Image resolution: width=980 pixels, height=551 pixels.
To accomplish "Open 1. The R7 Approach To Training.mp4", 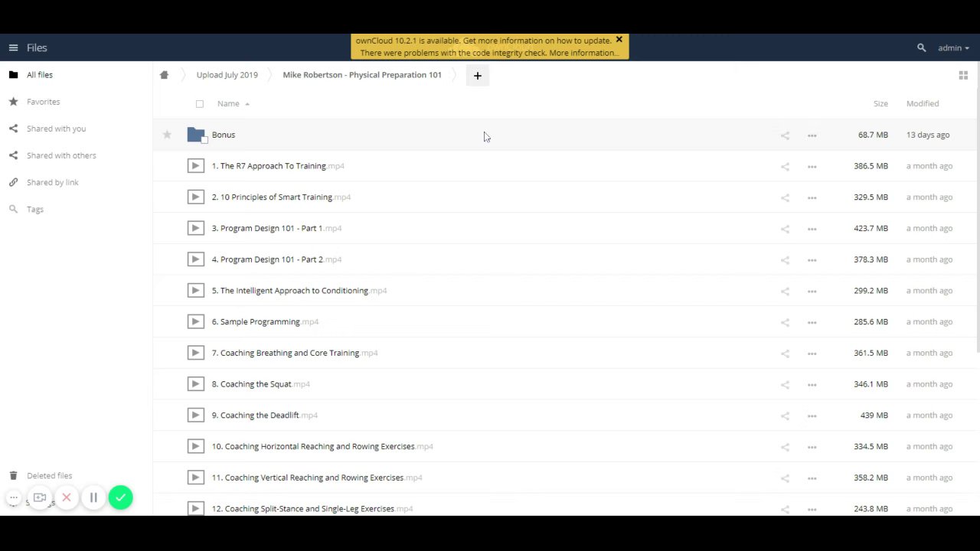I will point(278,166).
